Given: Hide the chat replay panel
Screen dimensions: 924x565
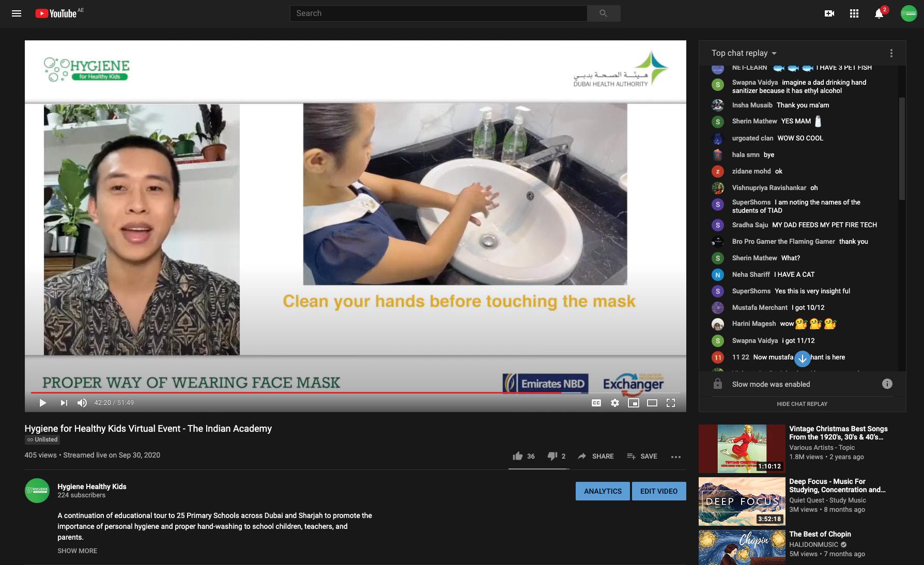Looking at the screenshot, I should pyautogui.click(x=802, y=404).
